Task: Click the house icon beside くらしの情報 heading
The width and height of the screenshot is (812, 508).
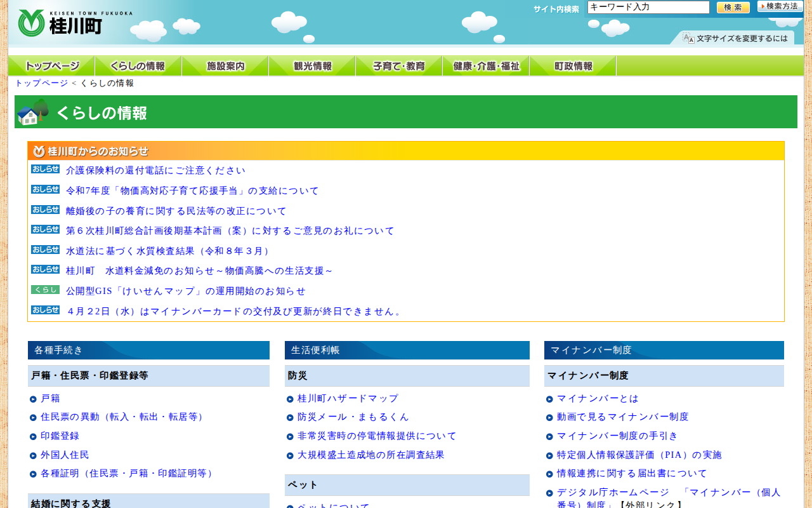Action: 33,112
